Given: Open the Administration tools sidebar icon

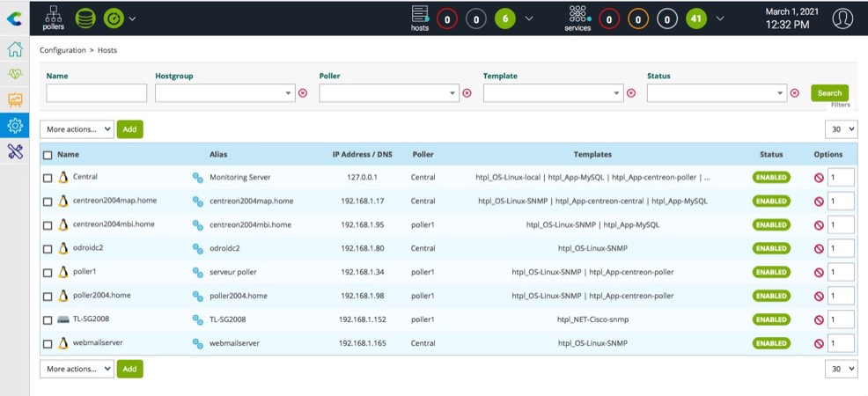Looking at the screenshot, I should pos(14,151).
